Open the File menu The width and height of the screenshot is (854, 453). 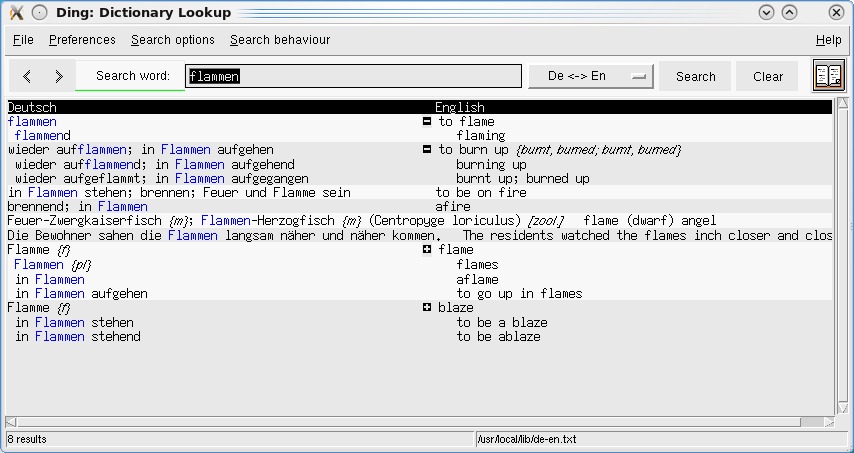23,40
